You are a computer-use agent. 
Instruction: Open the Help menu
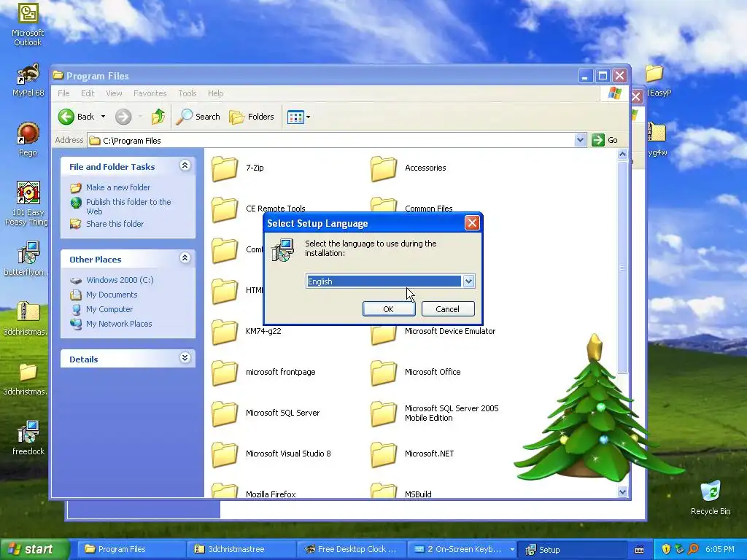click(215, 93)
